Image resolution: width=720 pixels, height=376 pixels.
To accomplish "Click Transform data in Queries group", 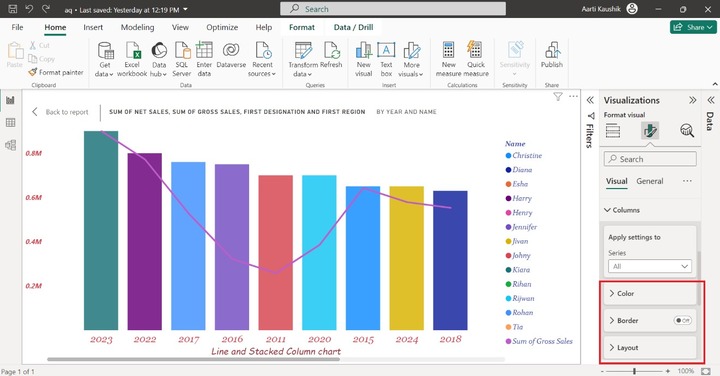I will click(303, 60).
